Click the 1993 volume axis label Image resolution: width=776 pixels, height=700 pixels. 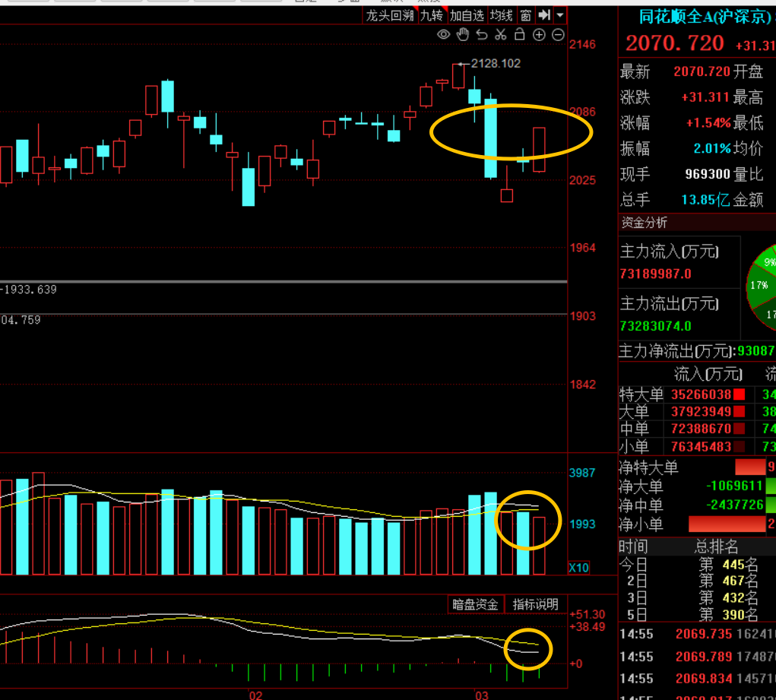click(x=582, y=524)
